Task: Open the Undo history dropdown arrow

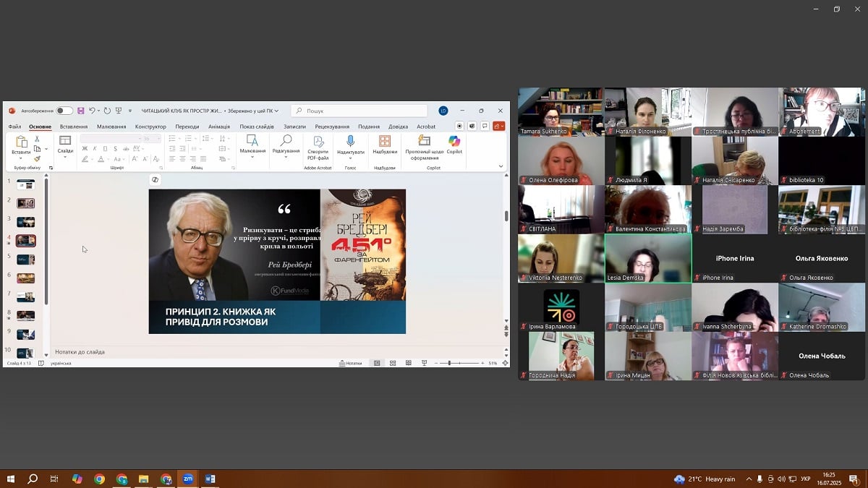Action: click(98, 111)
